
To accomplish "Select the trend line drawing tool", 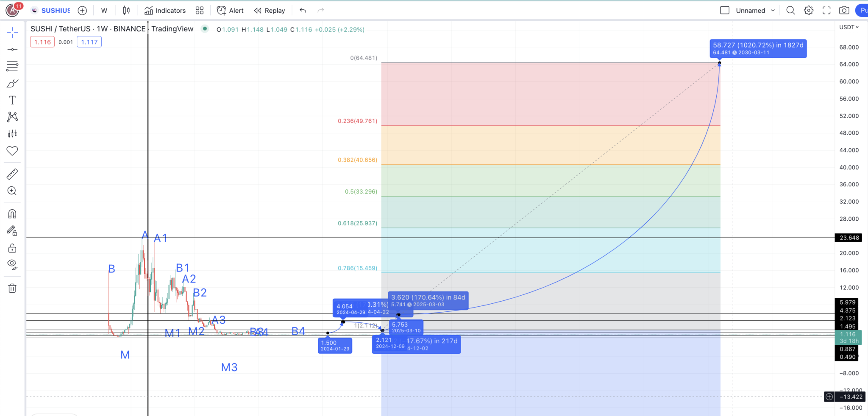I will (x=12, y=50).
